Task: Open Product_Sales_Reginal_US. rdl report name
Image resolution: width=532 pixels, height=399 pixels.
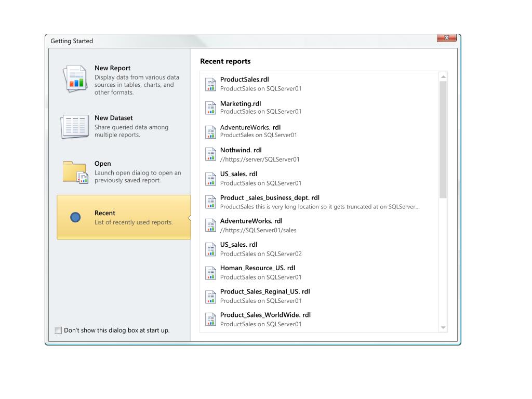Action: click(265, 291)
